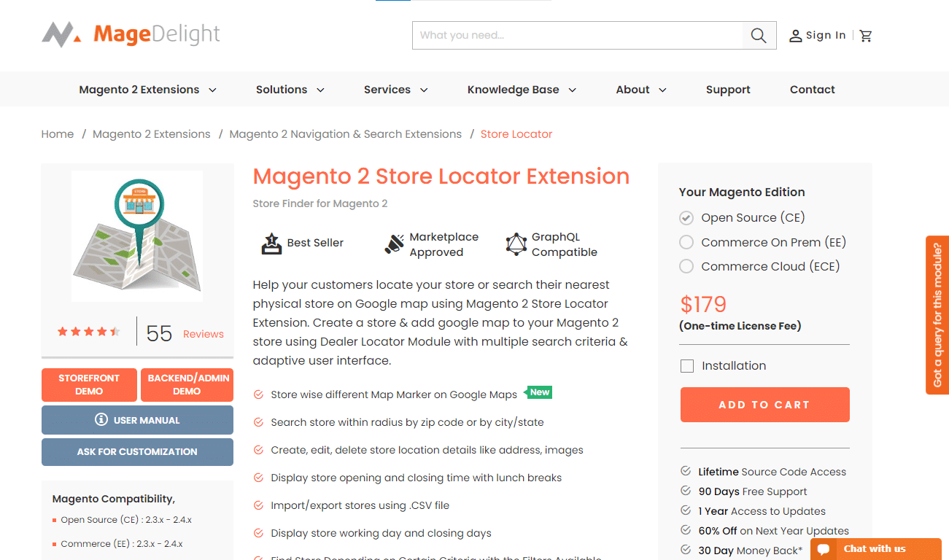The width and height of the screenshot is (949, 560).
Task: Open the Services menu label
Action: pos(387,90)
